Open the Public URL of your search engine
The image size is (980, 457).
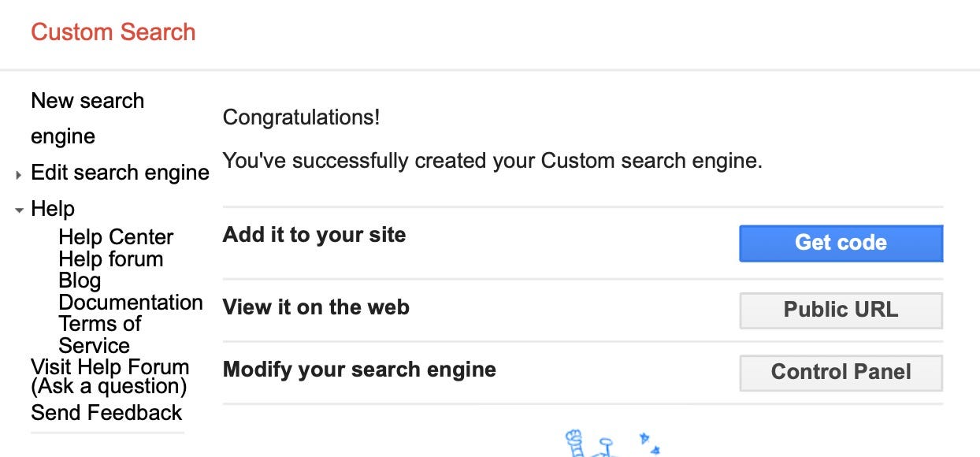pos(840,309)
